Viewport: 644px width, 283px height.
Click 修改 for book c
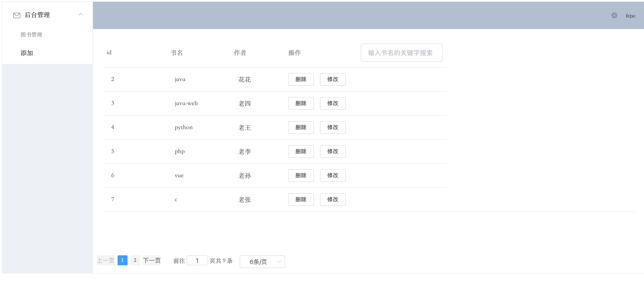[332, 199]
